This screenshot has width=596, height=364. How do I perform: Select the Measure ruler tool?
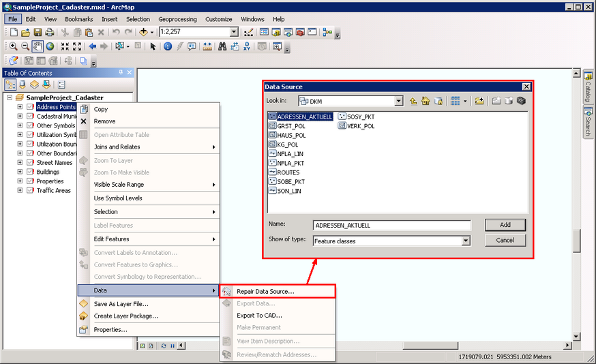tap(207, 46)
